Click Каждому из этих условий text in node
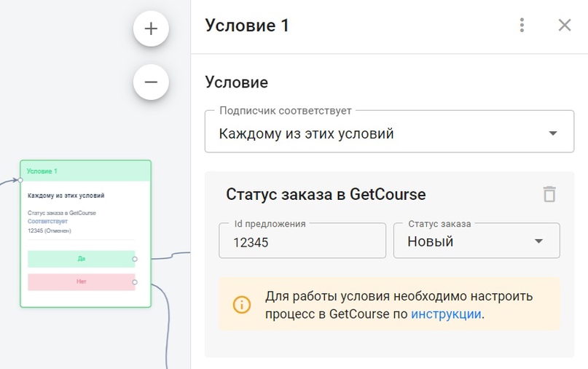588x369 pixels. (x=66, y=195)
